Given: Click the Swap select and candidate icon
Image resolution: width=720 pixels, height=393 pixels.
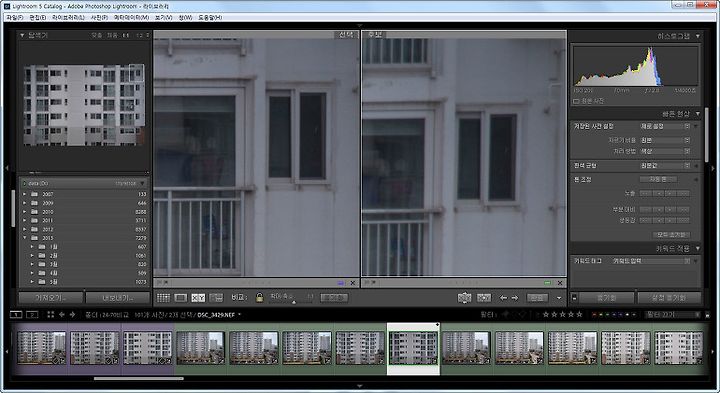Looking at the screenshot, I should pos(465,298).
